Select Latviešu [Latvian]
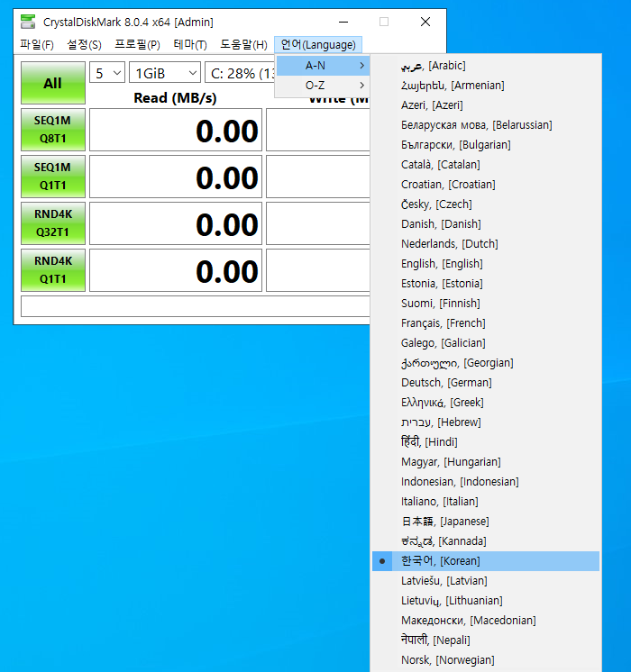The height and width of the screenshot is (672, 631). [x=486, y=581]
